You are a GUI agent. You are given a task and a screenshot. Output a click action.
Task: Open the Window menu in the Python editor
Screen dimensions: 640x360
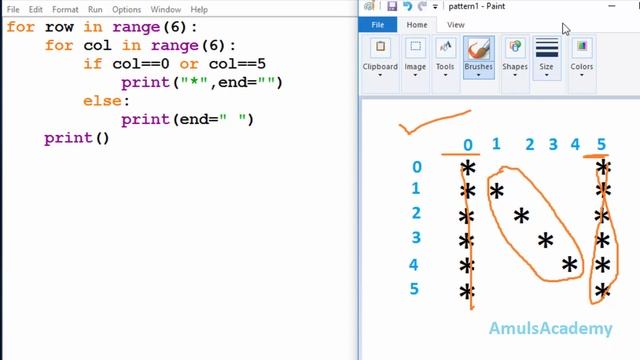[165, 9]
